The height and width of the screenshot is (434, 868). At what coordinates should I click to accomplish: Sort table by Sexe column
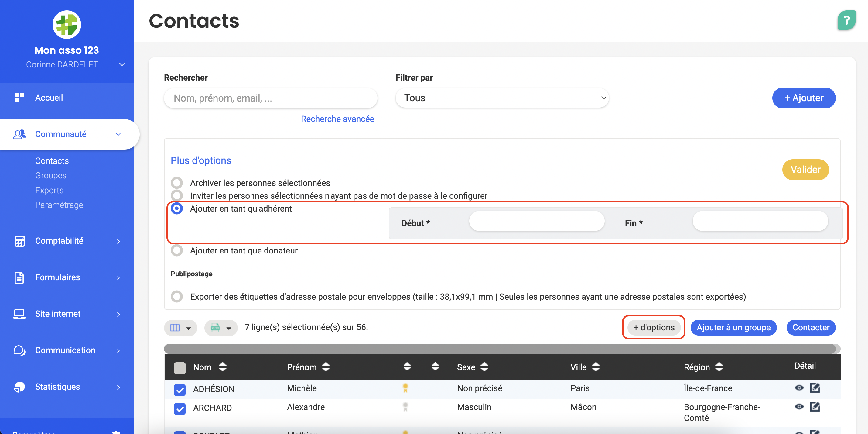pos(484,367)
